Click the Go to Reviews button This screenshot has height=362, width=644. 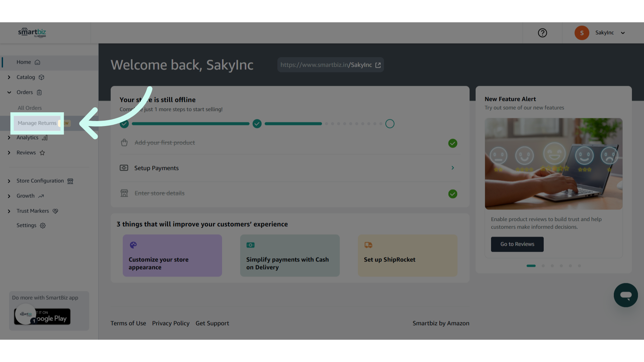[x=517, y=244]
